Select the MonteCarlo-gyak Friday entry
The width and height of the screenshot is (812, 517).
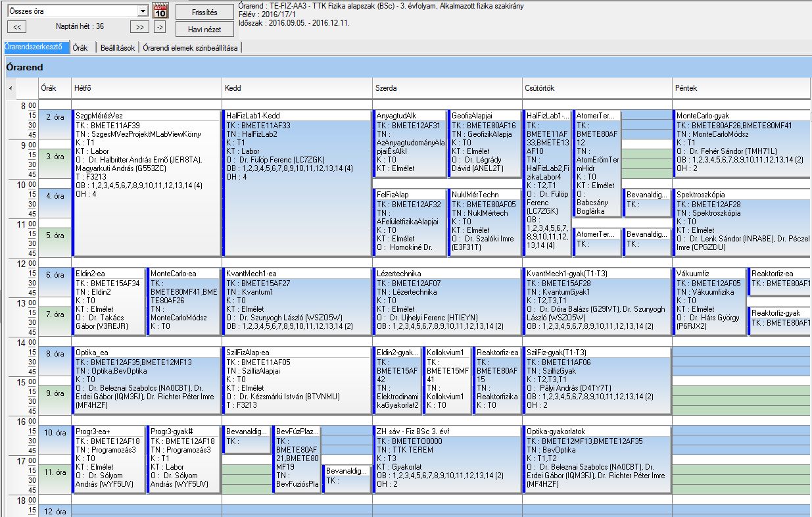[742, 144]
